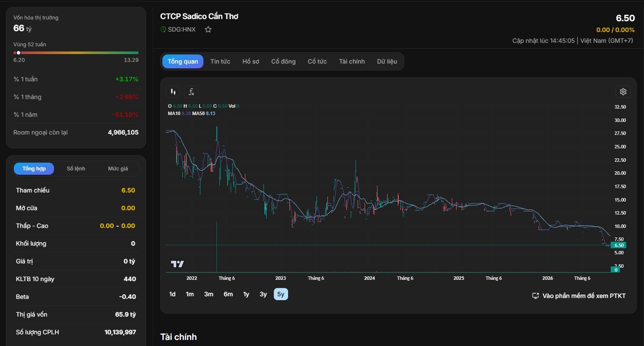Click the SDG:HNX ticker symbol
Image resolution: width=644 pixels, height=346 pixels.
click(x=182, y=29)
